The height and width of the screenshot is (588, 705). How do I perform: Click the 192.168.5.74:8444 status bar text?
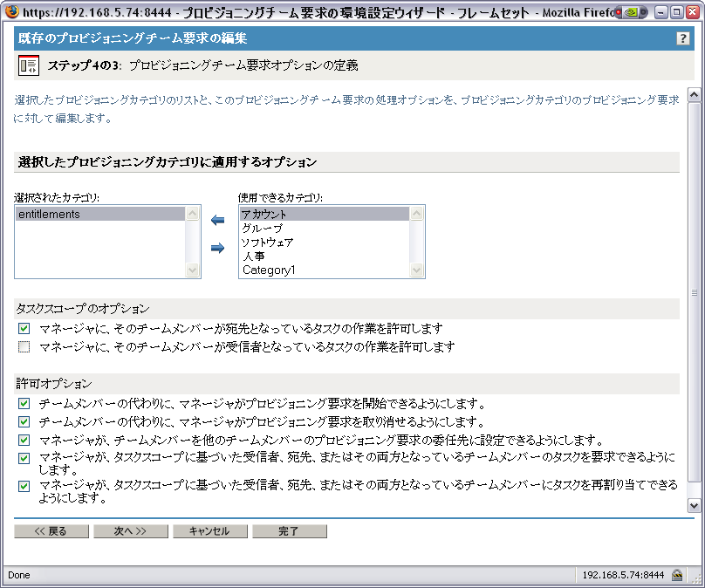623,575
